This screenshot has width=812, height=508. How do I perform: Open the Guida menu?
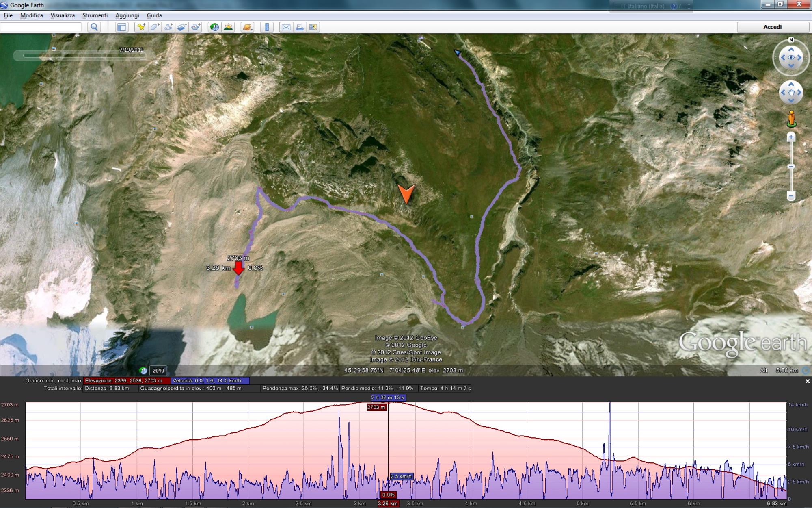pos(154,15)
